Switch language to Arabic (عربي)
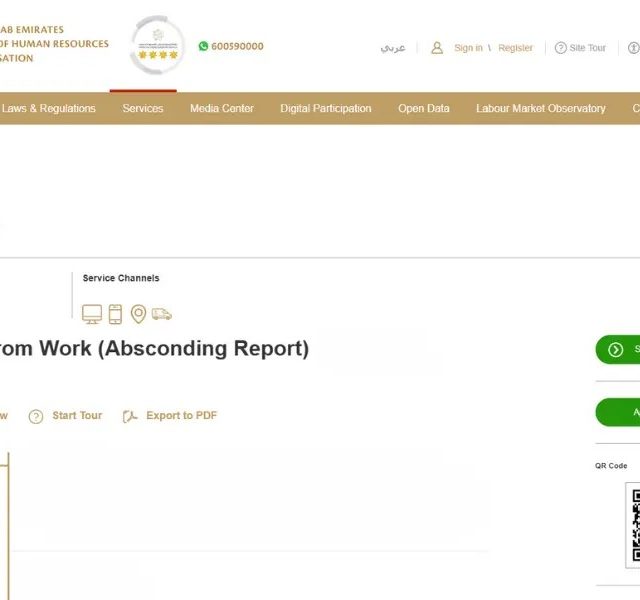The height and width of the screenshot is (600, 640). point(393,48)
